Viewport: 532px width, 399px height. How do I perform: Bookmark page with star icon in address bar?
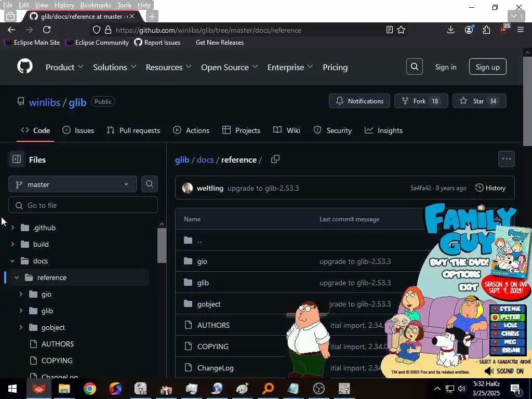click(402, 30)
